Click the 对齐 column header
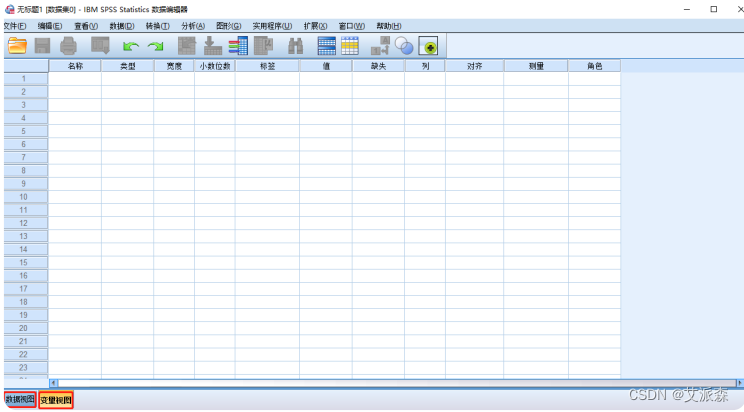Viewport: 744px width, 412px height. click(x=474, y=66)
